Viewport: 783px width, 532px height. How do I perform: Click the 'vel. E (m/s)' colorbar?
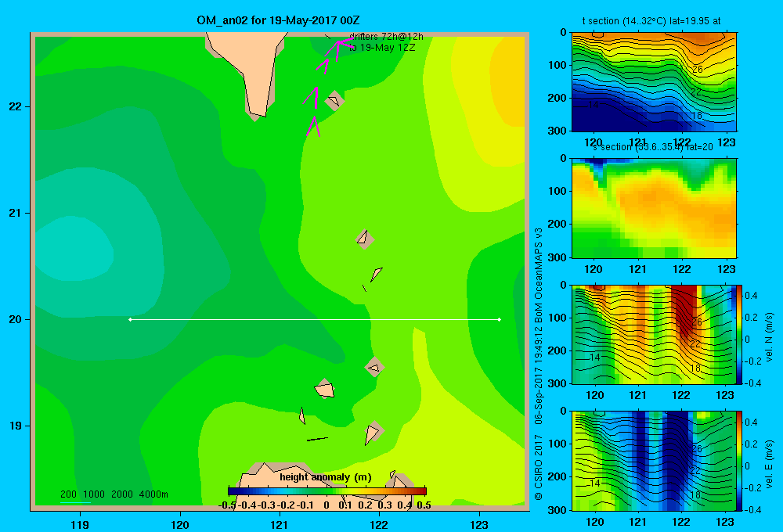tap(740, 461)
